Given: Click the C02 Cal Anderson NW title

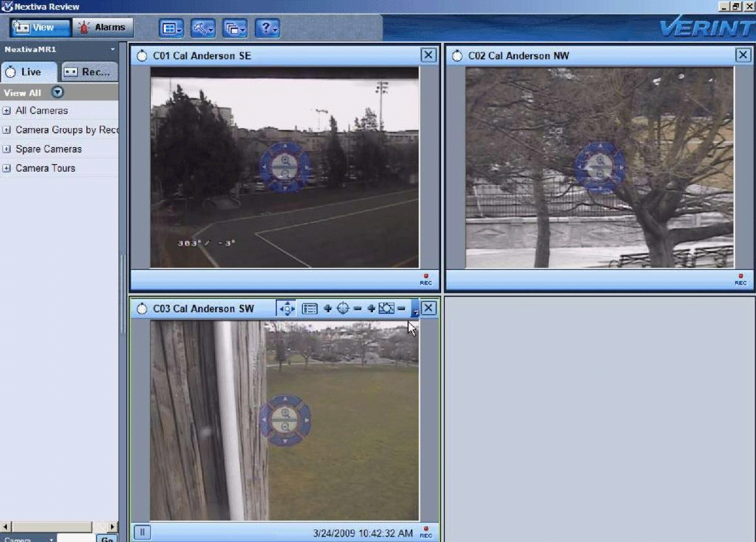Looking at the screenshot, I should pos(518,56).
